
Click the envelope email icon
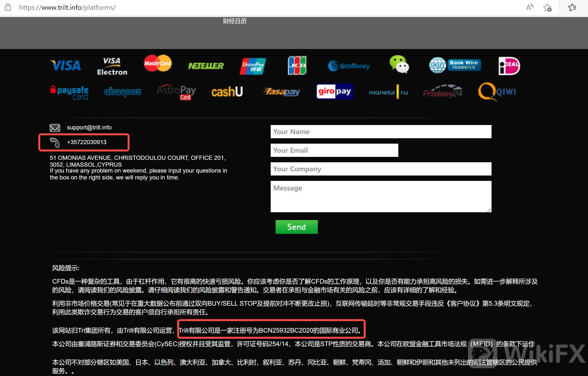[55, 128]
